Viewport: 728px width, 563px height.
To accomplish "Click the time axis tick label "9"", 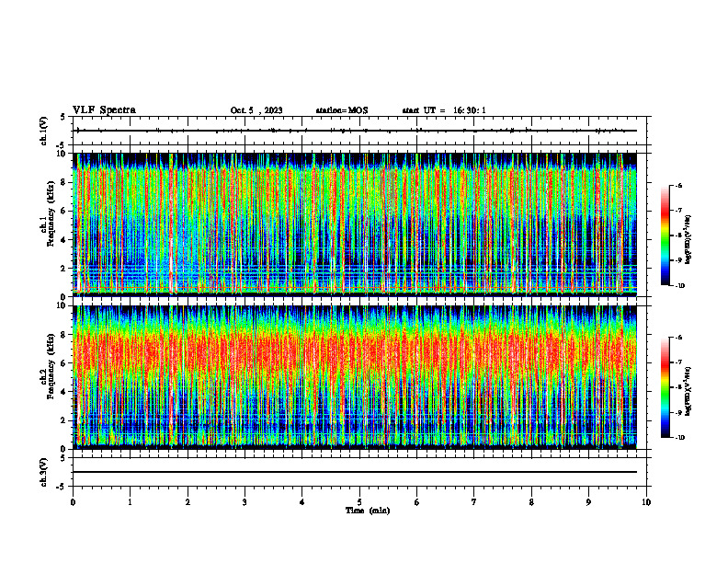I will pos(588,502).
